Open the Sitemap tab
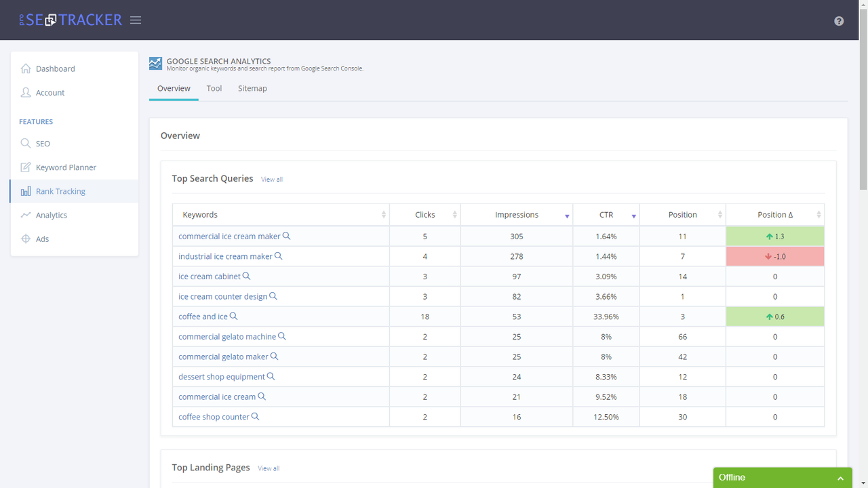Image resolution: width=868 pixels, height=488 pixels. pyautogui.click(x=252, y=88)
